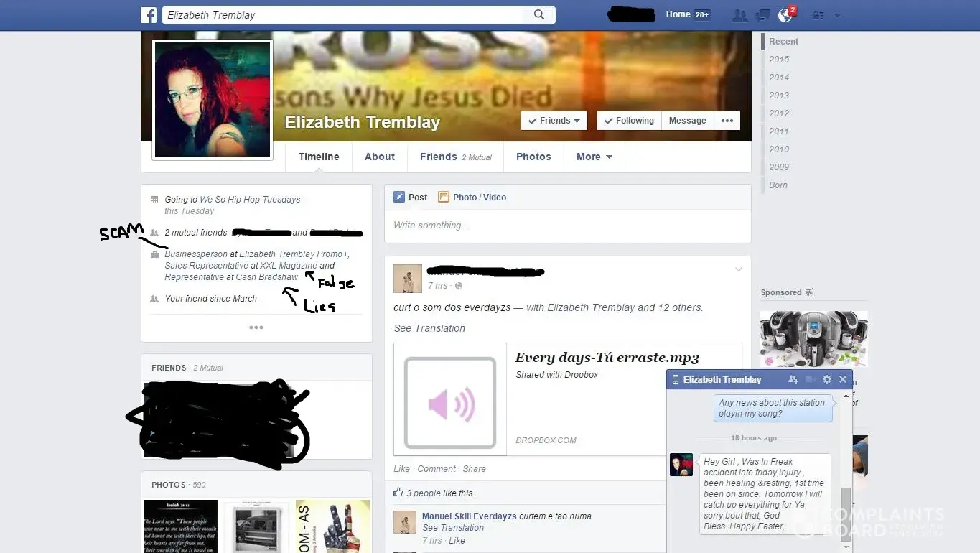Click the Home link in top bar
The width and height of the screenshot is (980, 553).
678,14
